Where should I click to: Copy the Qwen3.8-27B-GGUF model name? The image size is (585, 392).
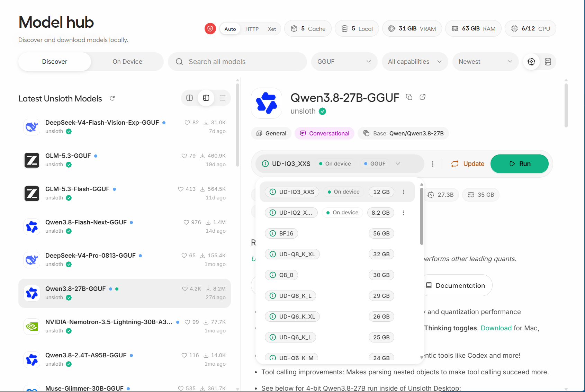[x=409, y=97]
